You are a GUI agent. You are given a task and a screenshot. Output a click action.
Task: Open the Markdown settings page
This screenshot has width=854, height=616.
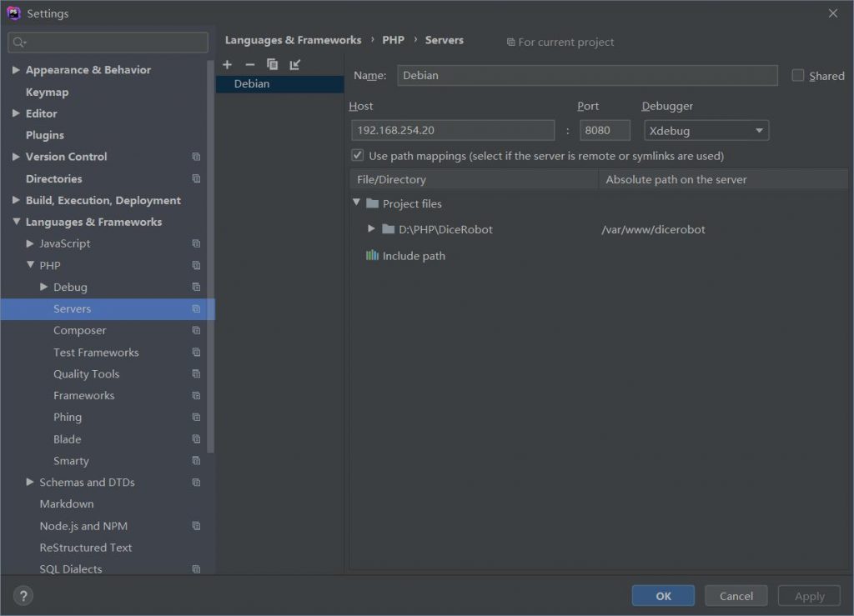67,504
